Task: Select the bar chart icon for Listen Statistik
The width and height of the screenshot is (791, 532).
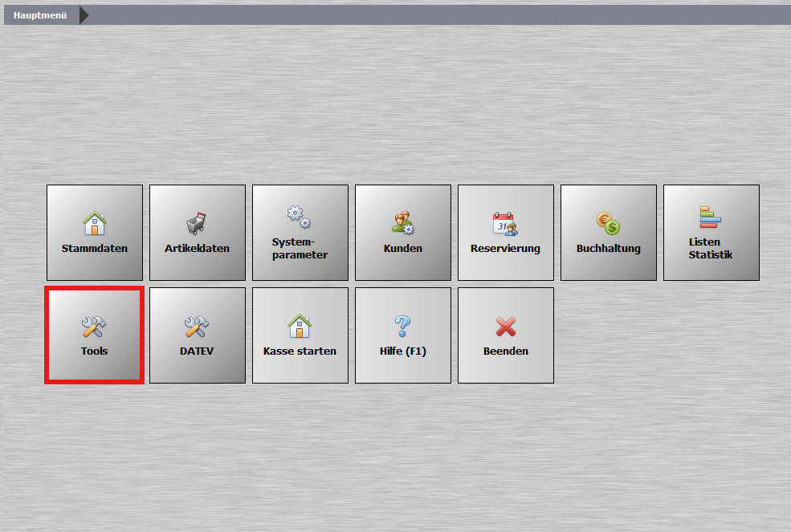Action: coord(711,217)
